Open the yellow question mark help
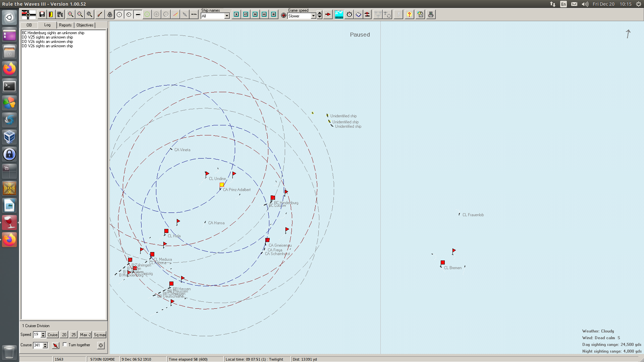The width and height of the screenshot is (644, 362). [409, 14]
